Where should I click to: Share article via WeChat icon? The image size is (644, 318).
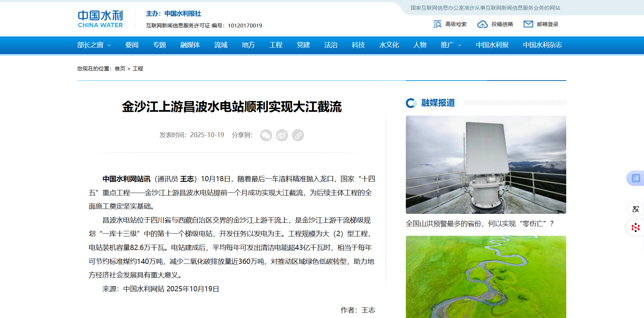click(x=266, y=135)
